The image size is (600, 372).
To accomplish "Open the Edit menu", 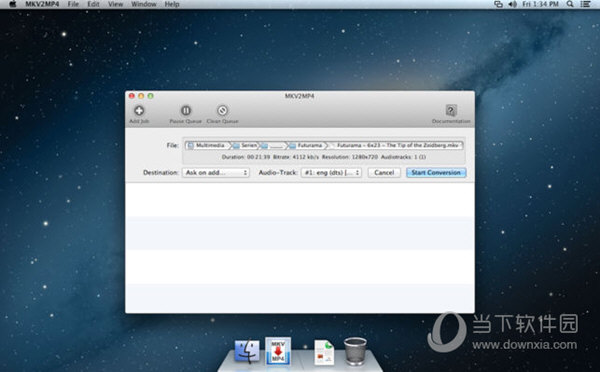I will tap(93, 4).
